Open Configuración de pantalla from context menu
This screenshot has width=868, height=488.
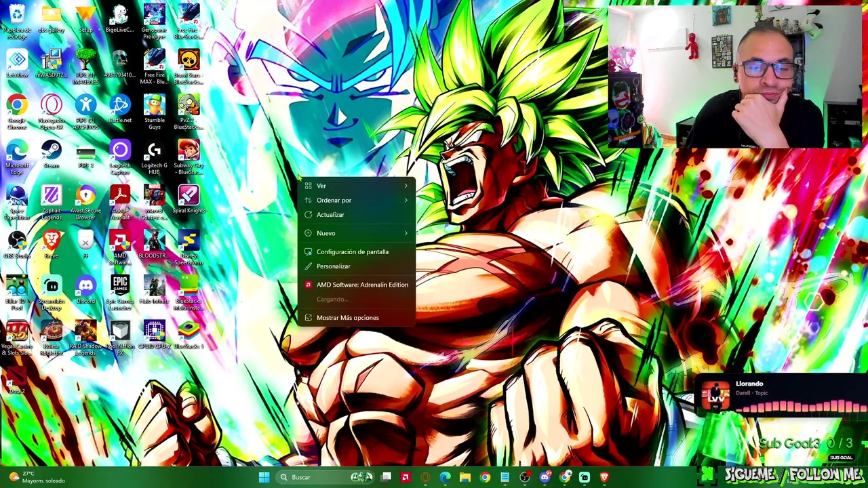click(x=357, y=251)
